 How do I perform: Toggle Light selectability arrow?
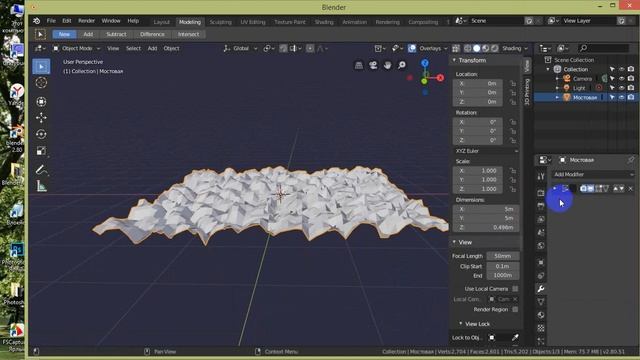pos(612,88)
